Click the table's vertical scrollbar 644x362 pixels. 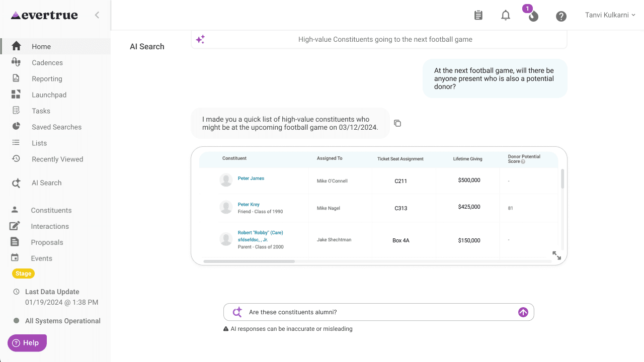(x=562, y=179)
